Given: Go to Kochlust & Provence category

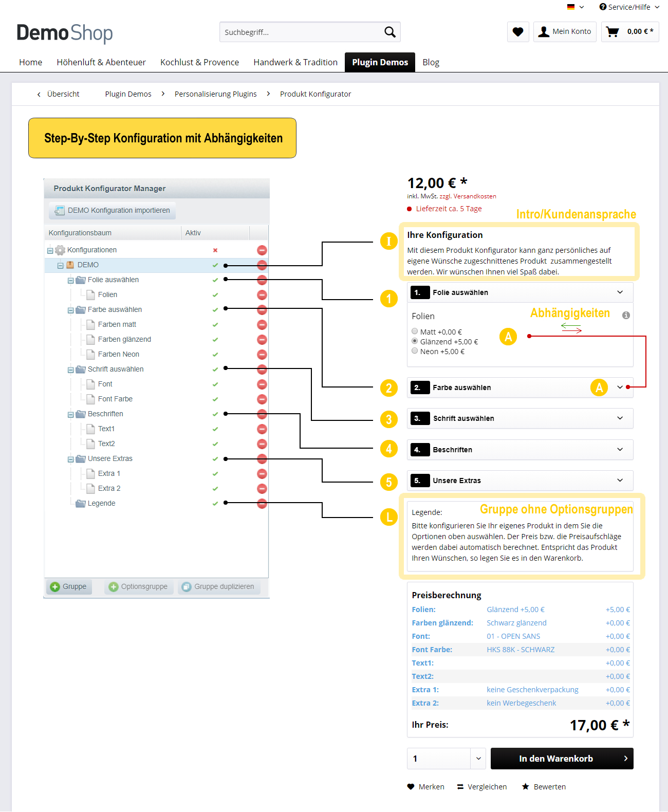Looking at the screenshot, I should coord(199,62).
